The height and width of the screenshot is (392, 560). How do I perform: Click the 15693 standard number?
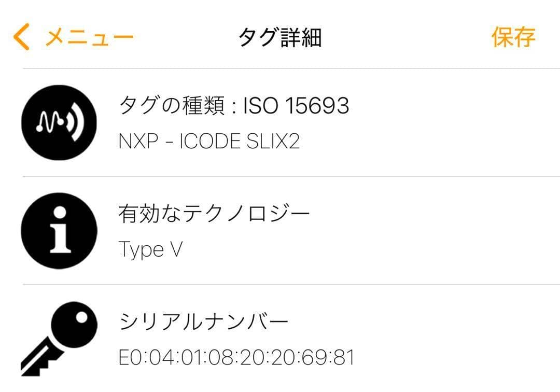[x=317, y=106]
